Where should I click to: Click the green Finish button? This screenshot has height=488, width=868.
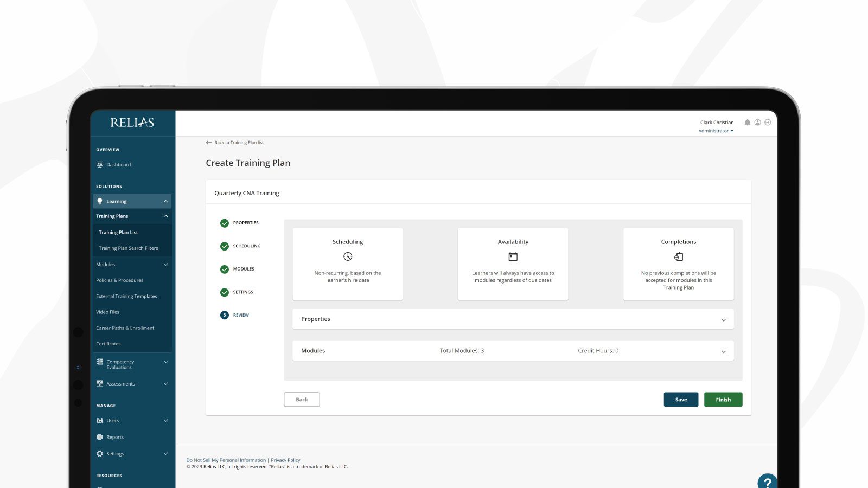(723, 400)
